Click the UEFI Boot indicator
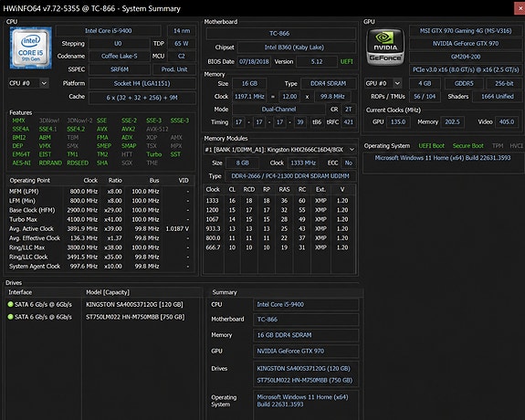 431,146
